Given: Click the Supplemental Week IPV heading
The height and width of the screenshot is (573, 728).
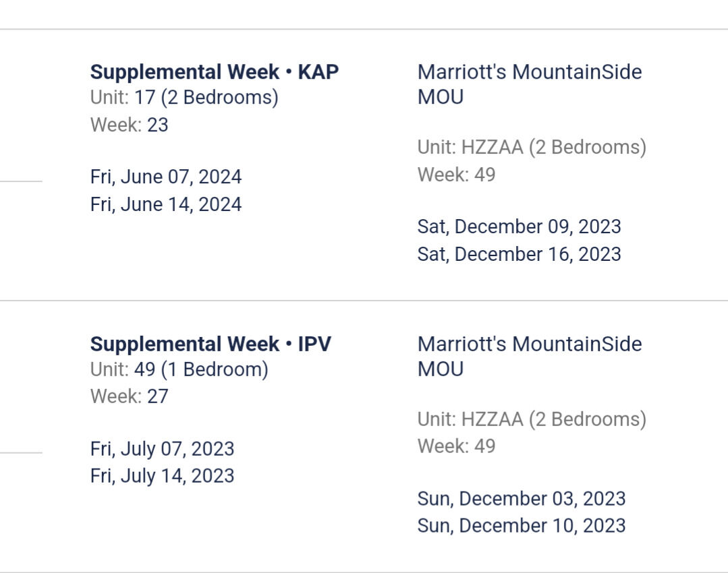Looking at the screenshot, I should 211,344.
